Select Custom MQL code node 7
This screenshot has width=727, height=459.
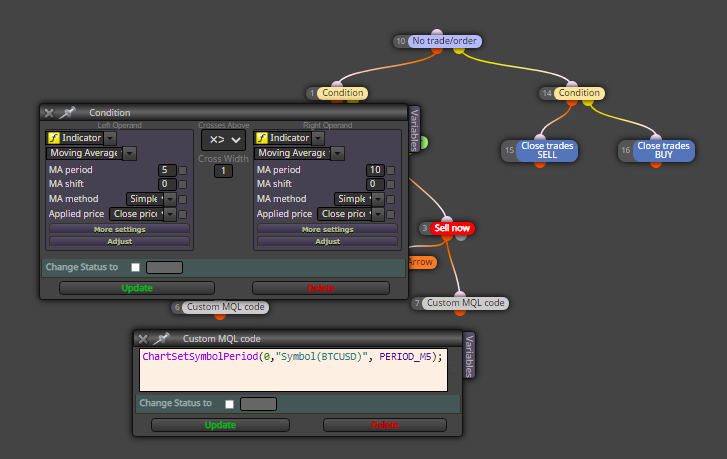pos(465,303)
